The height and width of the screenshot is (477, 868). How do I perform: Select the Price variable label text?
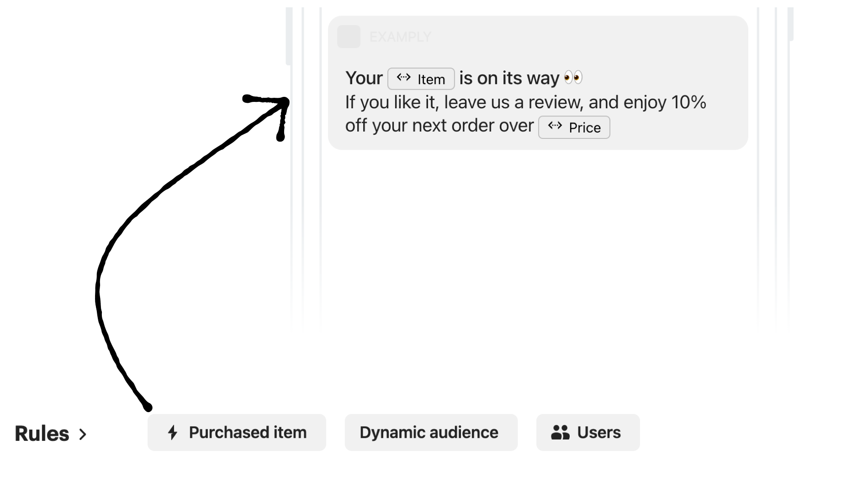(x=584, y=128)
